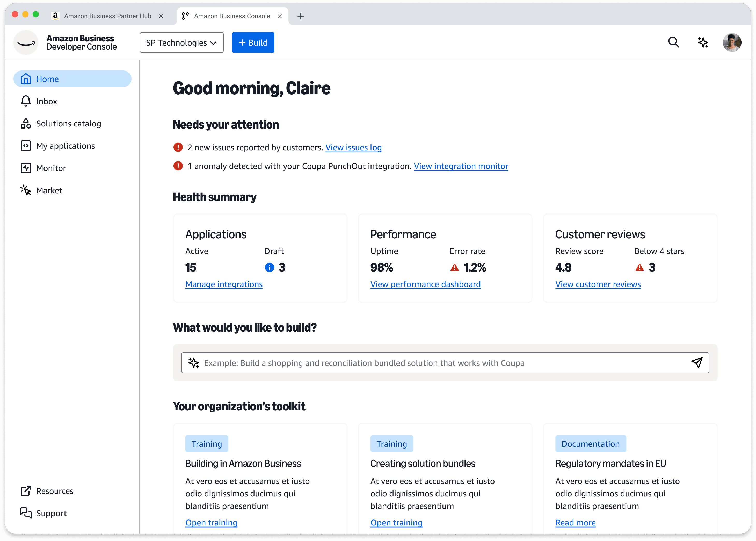Click the Amazon smile logo

pyautogui.click(x=26, y=43)
